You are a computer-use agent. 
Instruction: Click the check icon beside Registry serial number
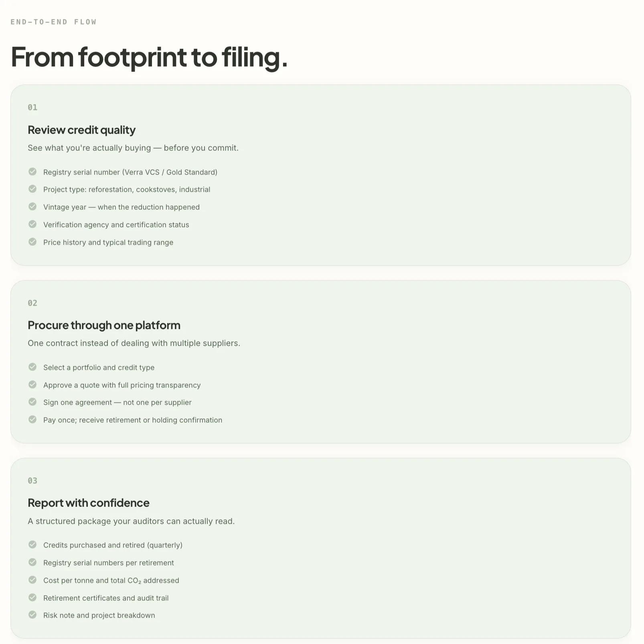(32, 172)
